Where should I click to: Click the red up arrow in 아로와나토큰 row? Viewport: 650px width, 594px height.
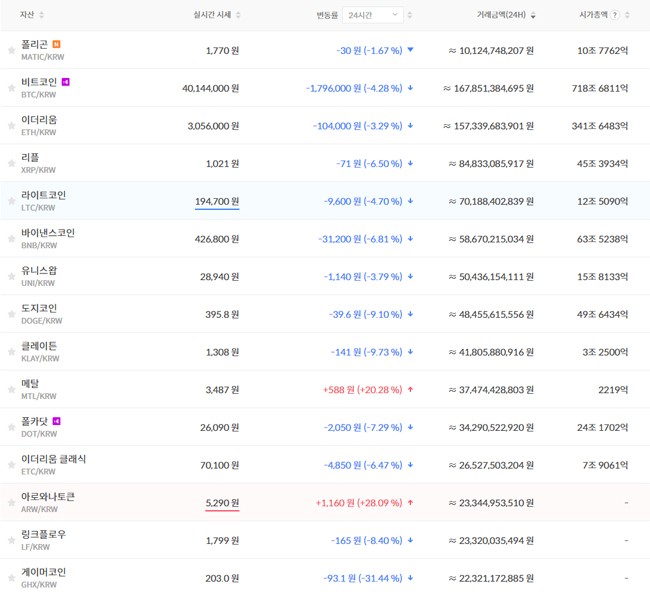[x=410, y=503]
